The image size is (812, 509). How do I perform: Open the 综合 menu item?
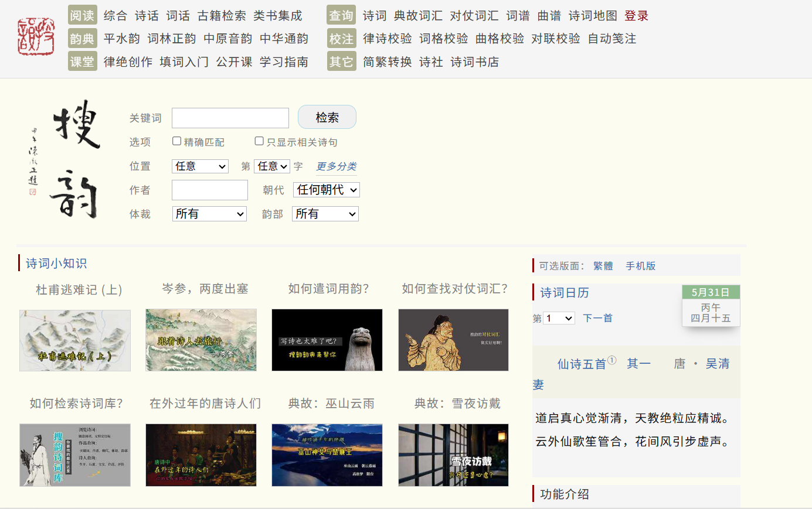point(115,16)
